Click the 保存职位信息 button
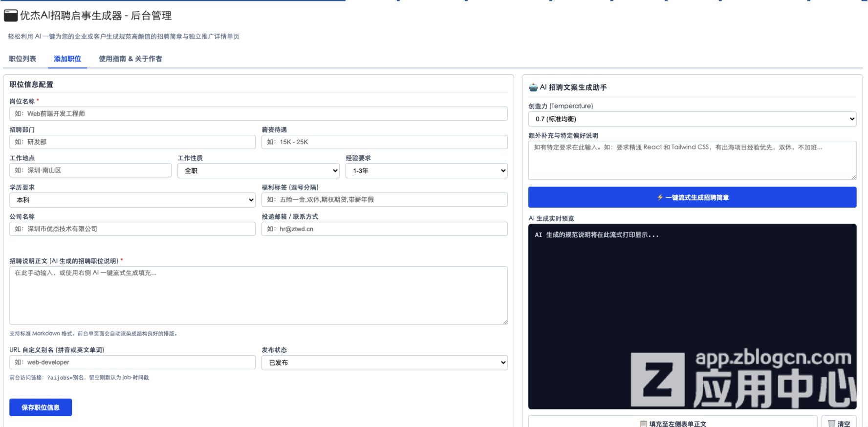Screen dimensions: 868x427 tap(41, 407)
